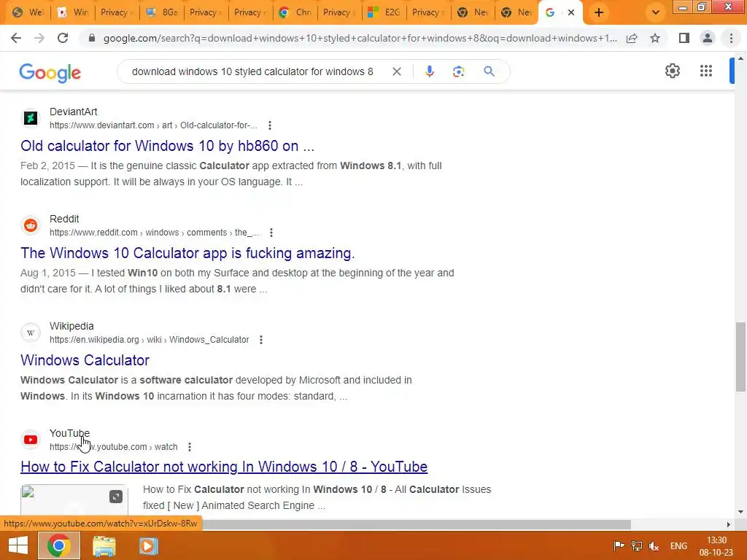Click the vertical scrollbar thumb
The image size is (747, 560).
click(740, 357)
